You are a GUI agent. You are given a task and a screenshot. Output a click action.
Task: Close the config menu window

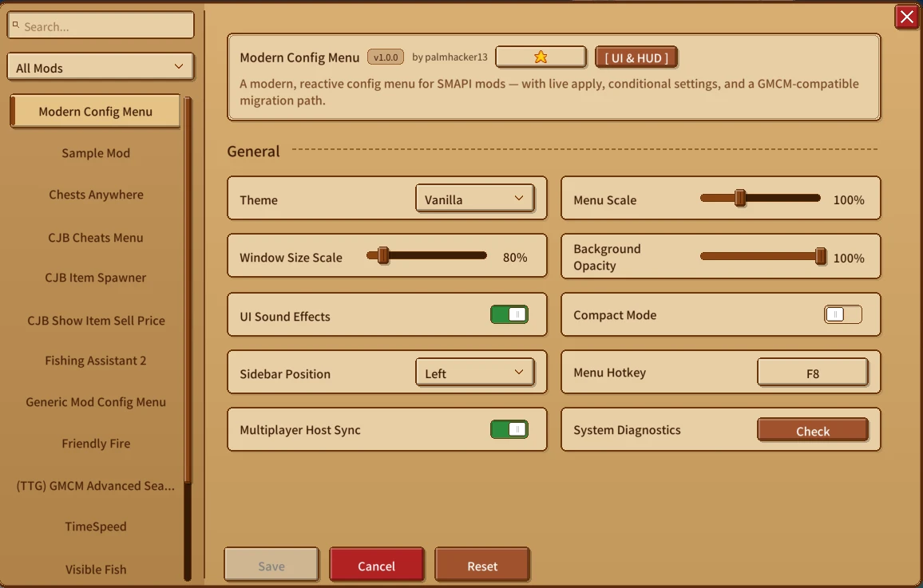(906, 17)
